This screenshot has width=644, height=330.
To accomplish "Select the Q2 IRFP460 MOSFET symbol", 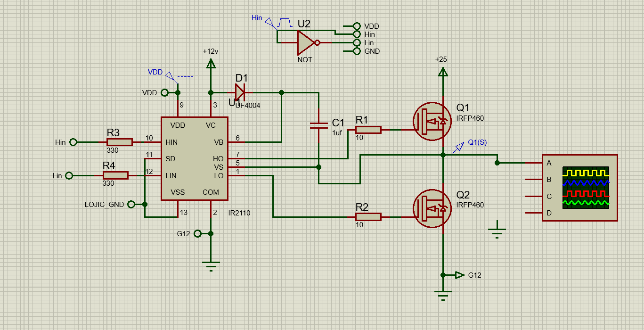I will pos(431,208).
